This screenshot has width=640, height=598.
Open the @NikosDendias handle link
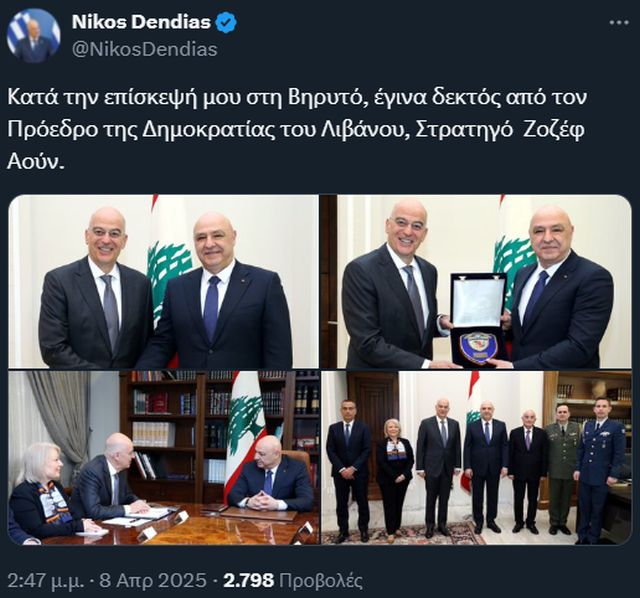click(144, 49)
